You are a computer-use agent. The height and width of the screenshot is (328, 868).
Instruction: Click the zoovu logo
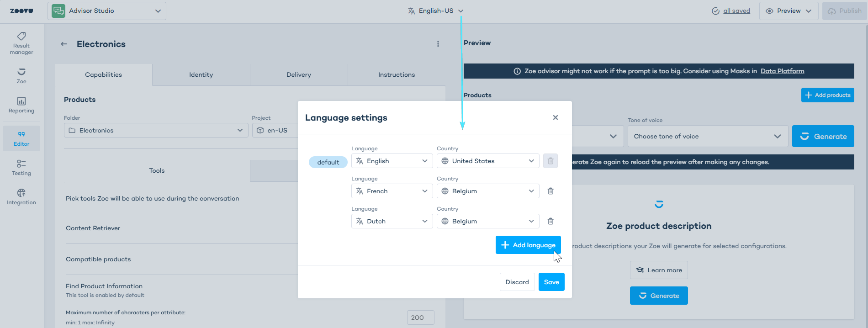click(21, 11)
